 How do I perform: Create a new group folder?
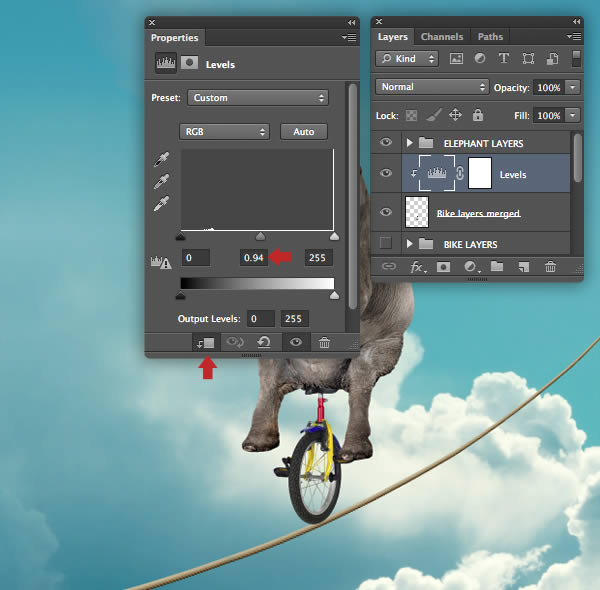(497, 266)
